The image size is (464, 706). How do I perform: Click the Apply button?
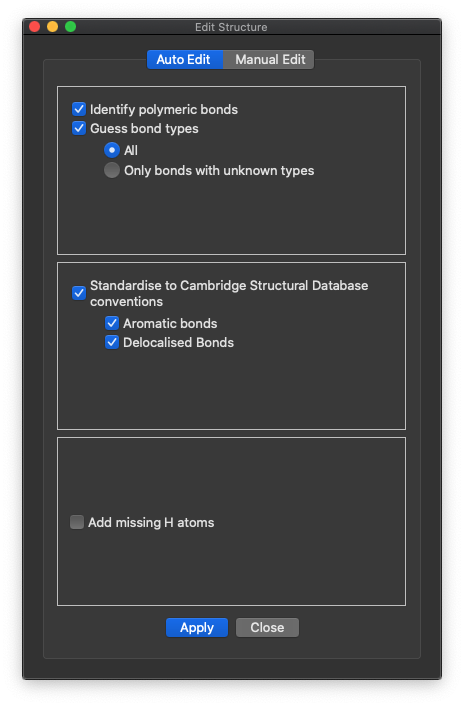pyautogui.click(x=197, y=627)
